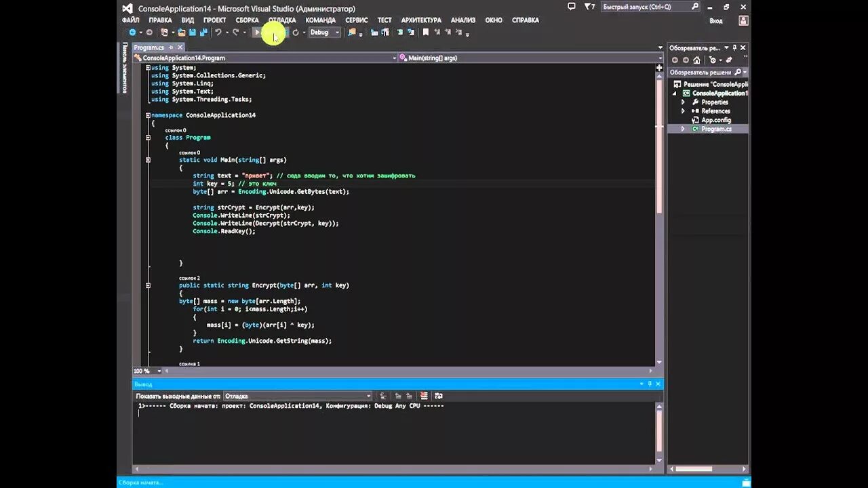Open the ПРОЕКТ menu
Screen dimensions: 868x488
pos(214,20)
